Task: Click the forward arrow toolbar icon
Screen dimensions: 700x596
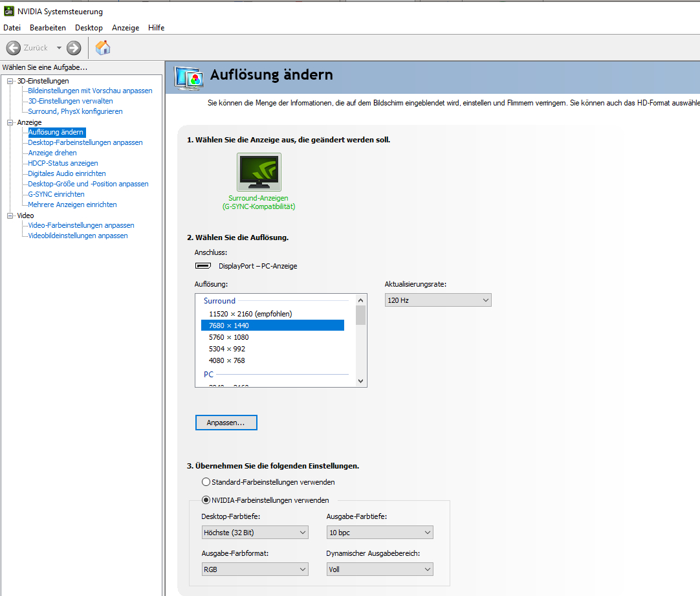Action: click(74, 48)
